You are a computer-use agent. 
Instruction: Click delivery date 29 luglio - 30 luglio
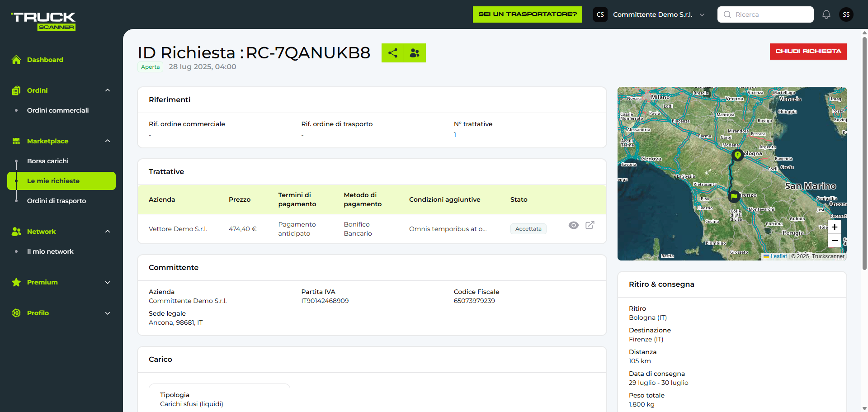coord(658,383)
